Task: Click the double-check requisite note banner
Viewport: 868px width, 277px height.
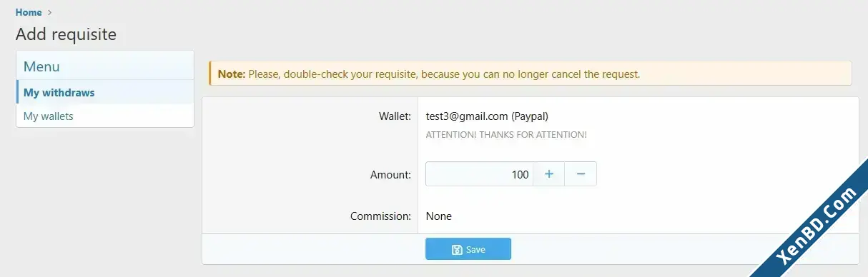Action: [x=531, y=74]
